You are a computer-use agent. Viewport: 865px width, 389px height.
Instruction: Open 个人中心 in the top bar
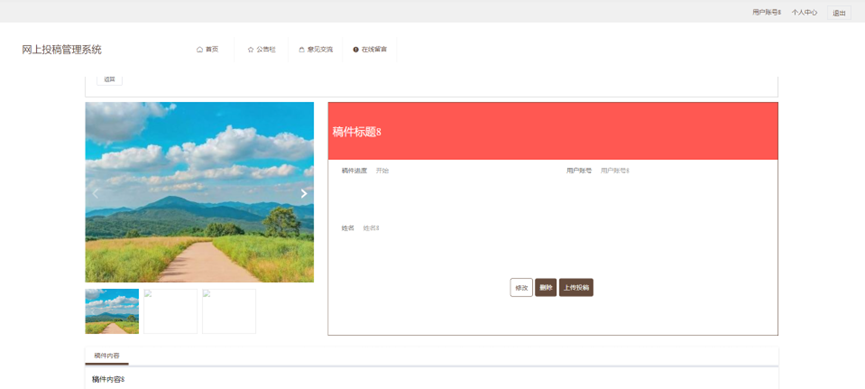tap(804, 13)
